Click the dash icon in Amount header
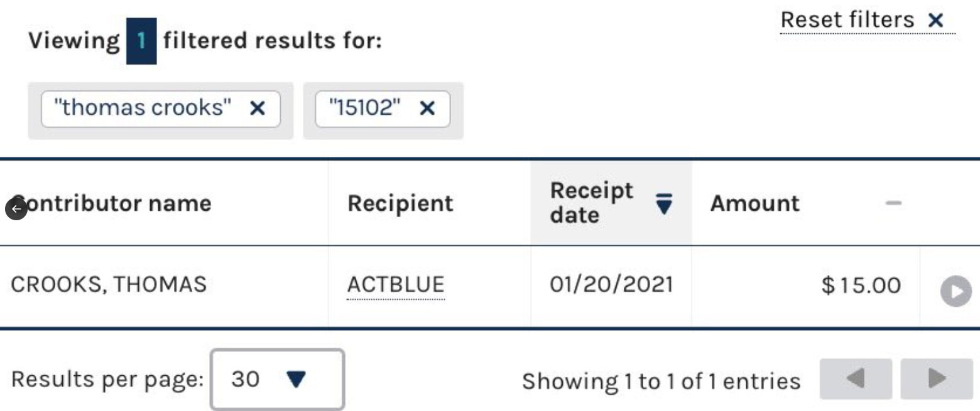Viewport: 980px width, 411px height. [x=893, y=203]
